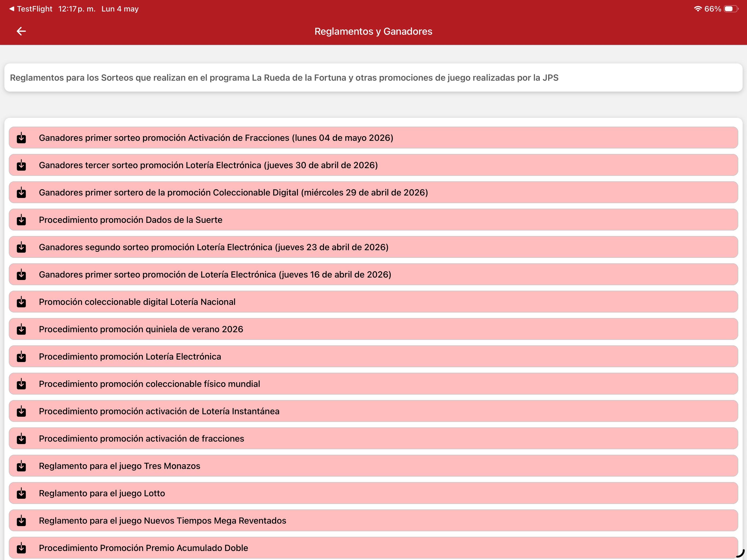Open Promoción coleccionable digital Lotería Nacional
747x560 pixels.
click(x=373, y=302)
